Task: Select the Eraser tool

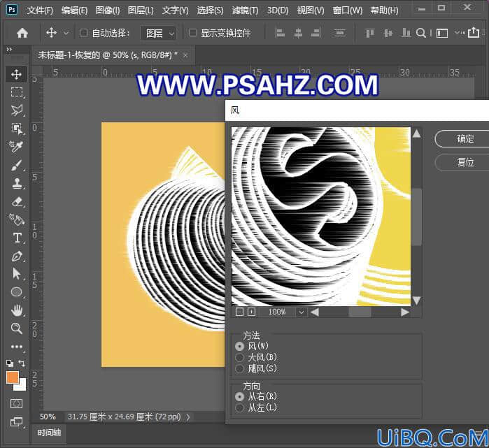Action: (16, 201)
